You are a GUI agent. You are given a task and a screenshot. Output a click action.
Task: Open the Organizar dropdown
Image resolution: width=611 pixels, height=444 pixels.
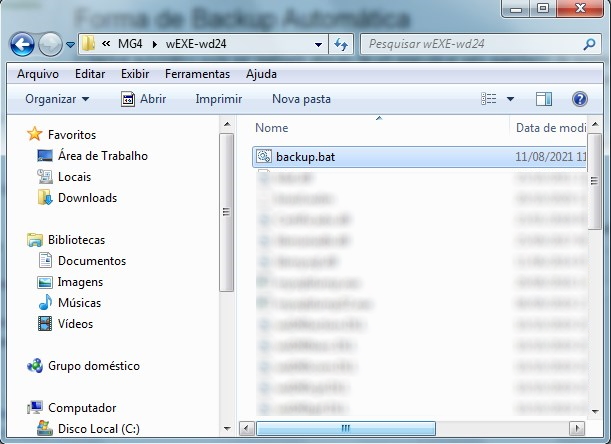(57, 99)
